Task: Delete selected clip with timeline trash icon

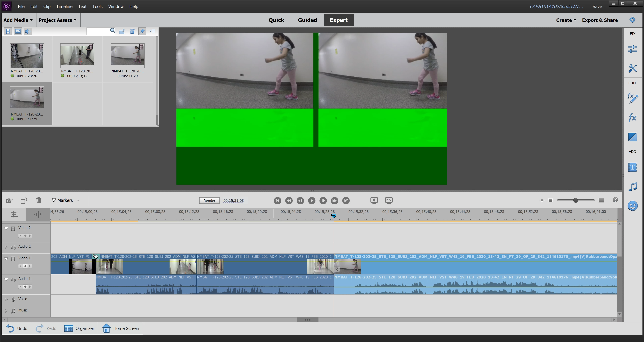Action: point(39,201)
